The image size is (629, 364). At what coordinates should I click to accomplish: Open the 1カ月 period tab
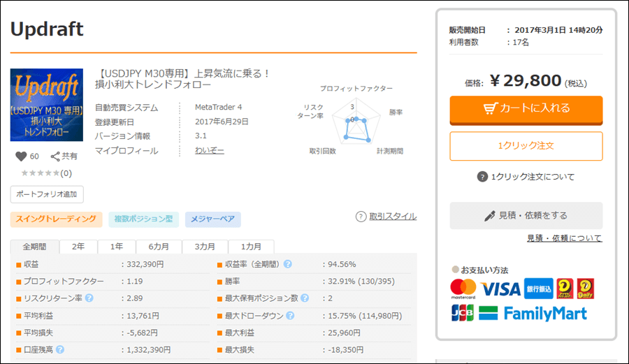click(252, 247)
